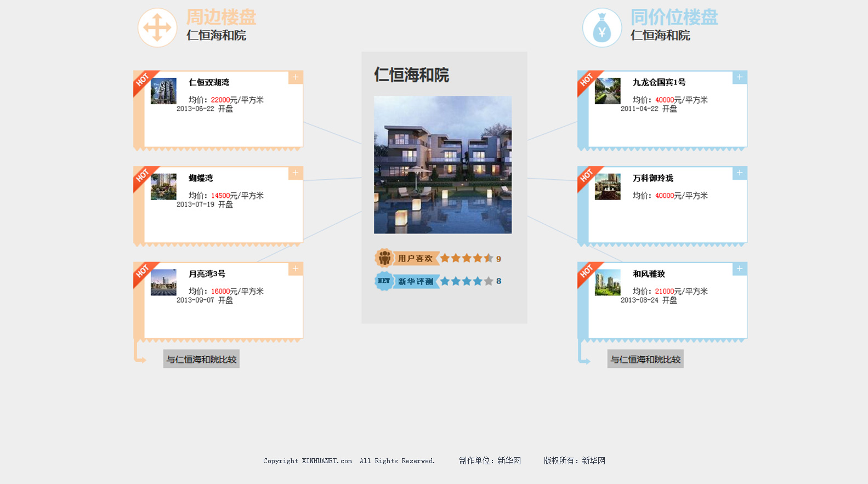Toggle plus on 九龙仓国宾1号 card

click(x=740, y=77)
